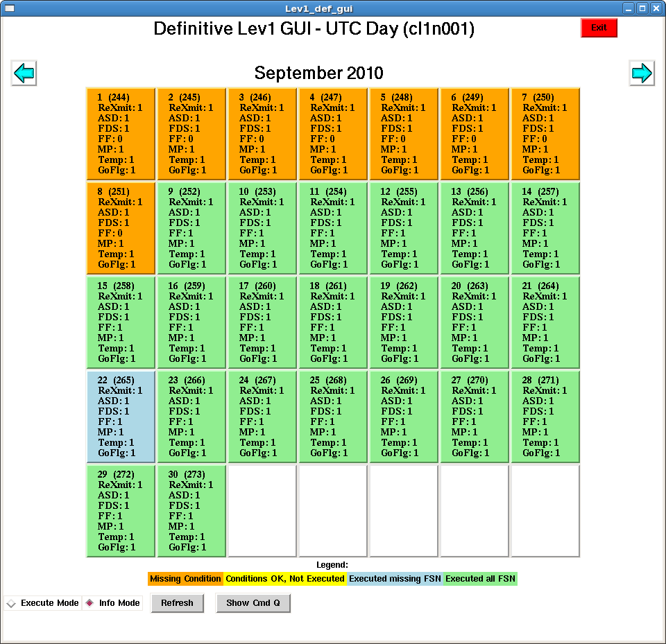This screenshot has width=666, height=644.
Task: Select day 8 (251) orange cell
Action: point(121,228)
